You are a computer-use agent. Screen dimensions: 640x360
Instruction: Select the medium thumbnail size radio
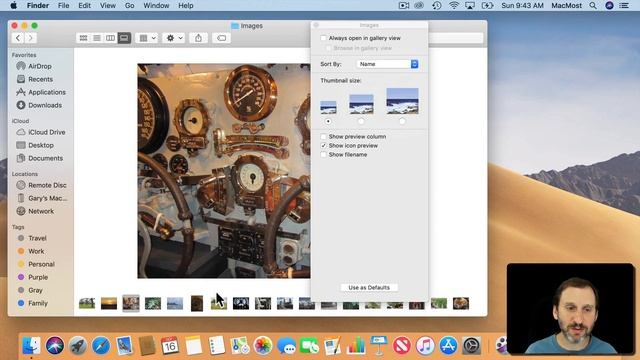(x=361, y=121)
